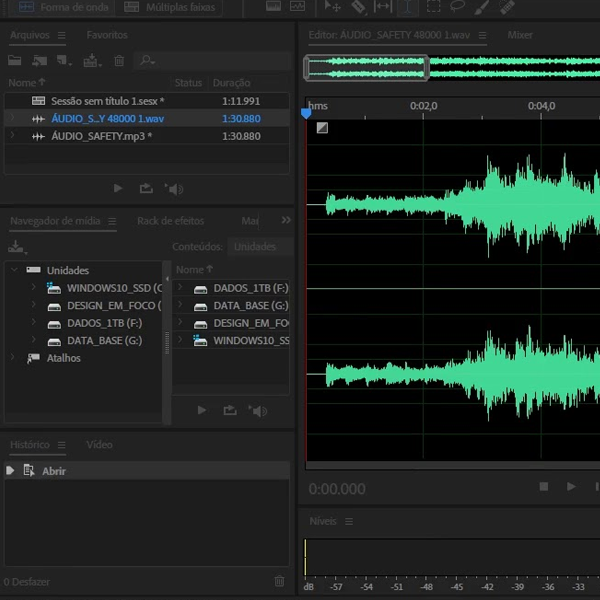The image size is (600, 600).
Task: Click the blue playhead marker on timeline
Action: tap(306, 114)
